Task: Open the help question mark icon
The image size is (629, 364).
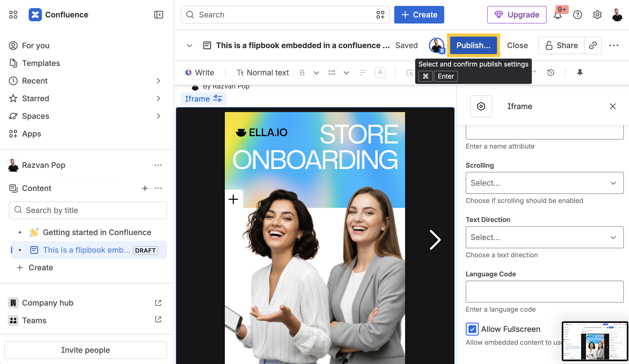Action: 578,15
